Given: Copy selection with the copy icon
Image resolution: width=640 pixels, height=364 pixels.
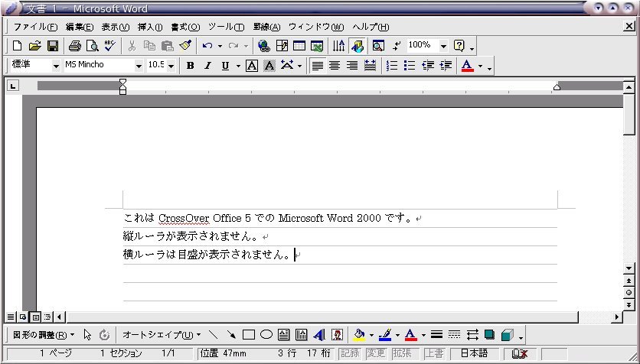Looking at the screenshot, I should pos(149,46).
